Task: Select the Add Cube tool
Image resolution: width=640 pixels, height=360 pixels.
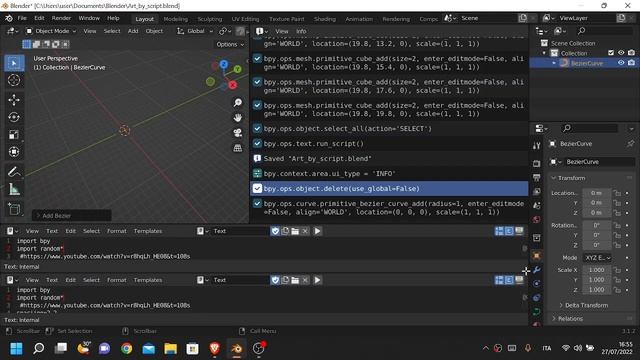Action: point(14,209)
